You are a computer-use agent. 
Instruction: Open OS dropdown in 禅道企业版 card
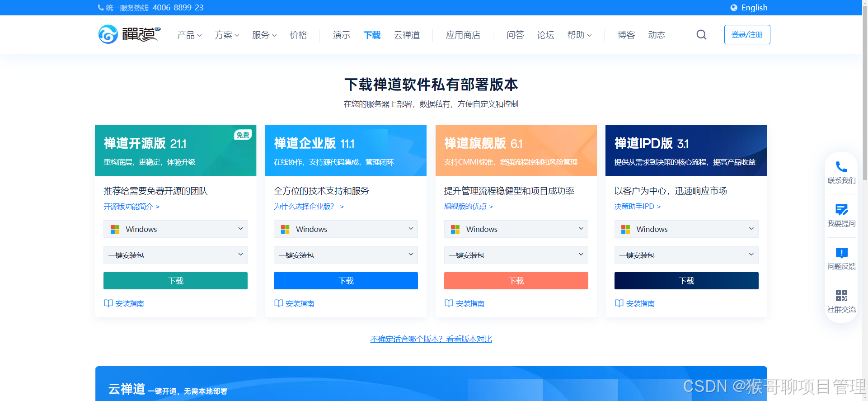coord(346,229)
